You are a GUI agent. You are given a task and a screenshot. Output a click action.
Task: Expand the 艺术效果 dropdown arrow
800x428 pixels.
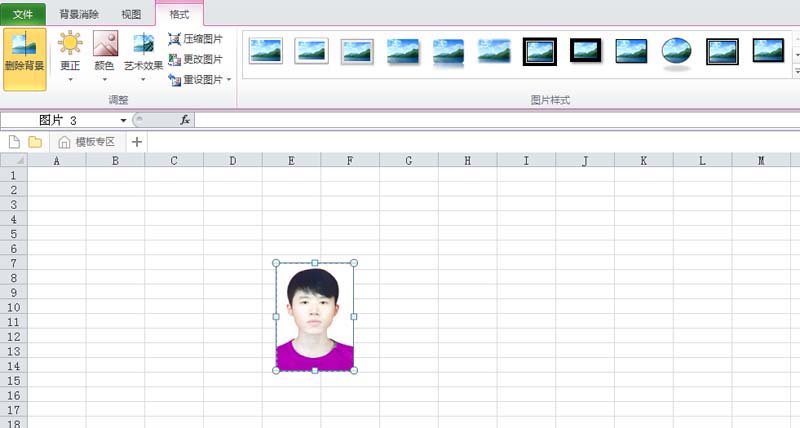(x=143, y=80)
